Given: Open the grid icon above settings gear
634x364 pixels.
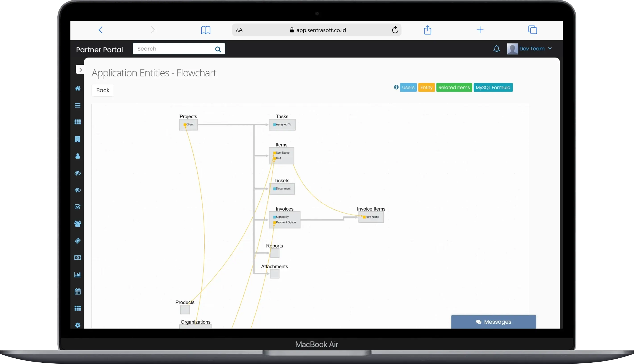Looking at the screenshot, I should pos(78,308).
